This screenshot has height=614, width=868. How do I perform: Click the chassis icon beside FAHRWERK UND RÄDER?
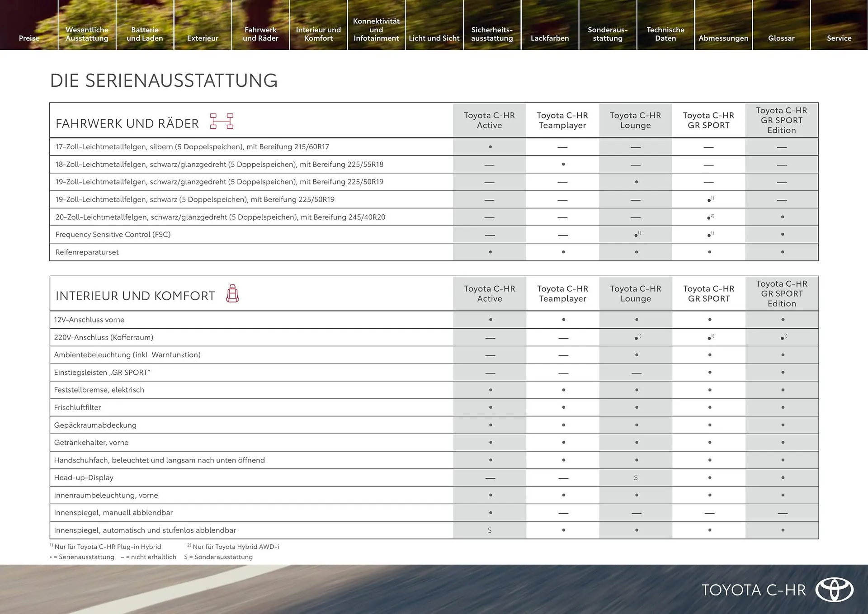point(221,121)
